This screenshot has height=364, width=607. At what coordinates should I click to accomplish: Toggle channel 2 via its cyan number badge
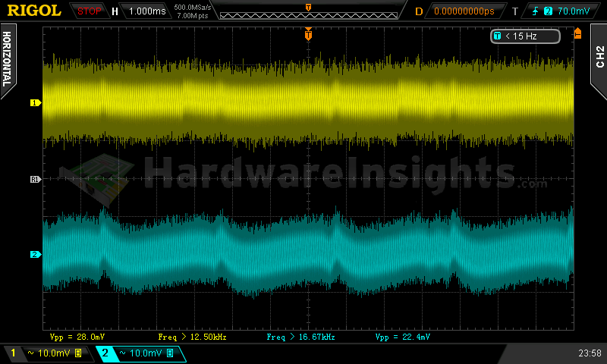pos(105,353)
